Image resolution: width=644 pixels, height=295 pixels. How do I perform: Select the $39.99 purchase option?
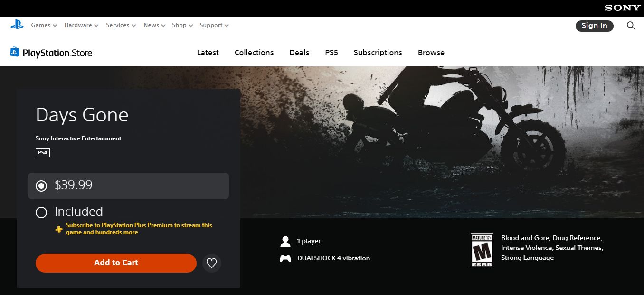pos(128,186)
